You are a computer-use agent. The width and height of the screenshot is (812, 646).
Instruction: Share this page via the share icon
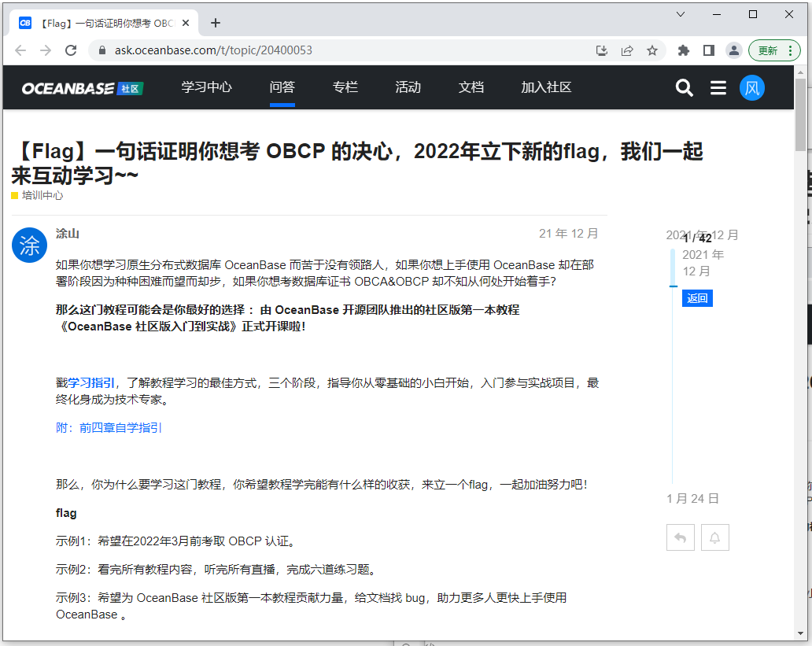(x=627, y=50)
